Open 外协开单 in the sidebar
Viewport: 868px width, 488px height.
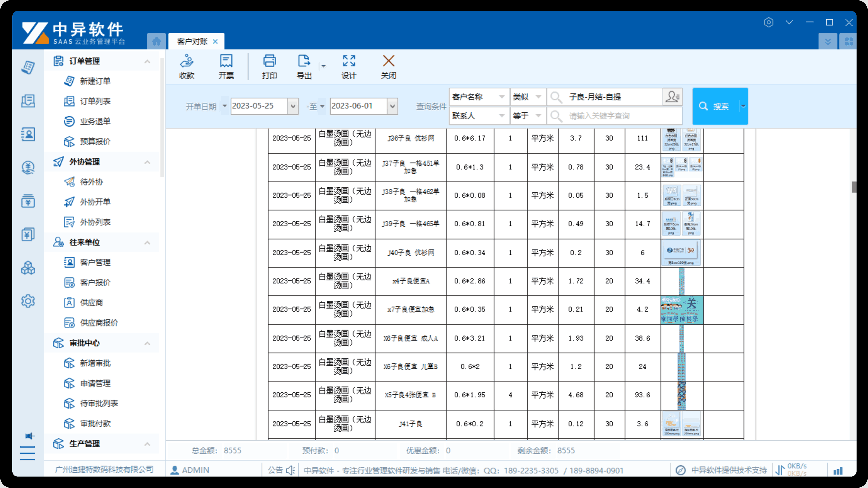click(95, 202)
